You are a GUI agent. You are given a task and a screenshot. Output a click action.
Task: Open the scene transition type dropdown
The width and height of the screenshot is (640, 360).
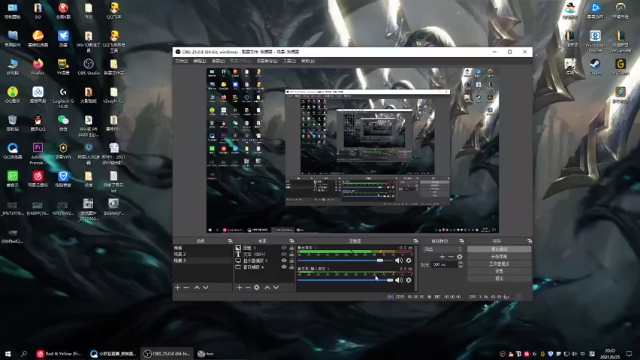443,249
